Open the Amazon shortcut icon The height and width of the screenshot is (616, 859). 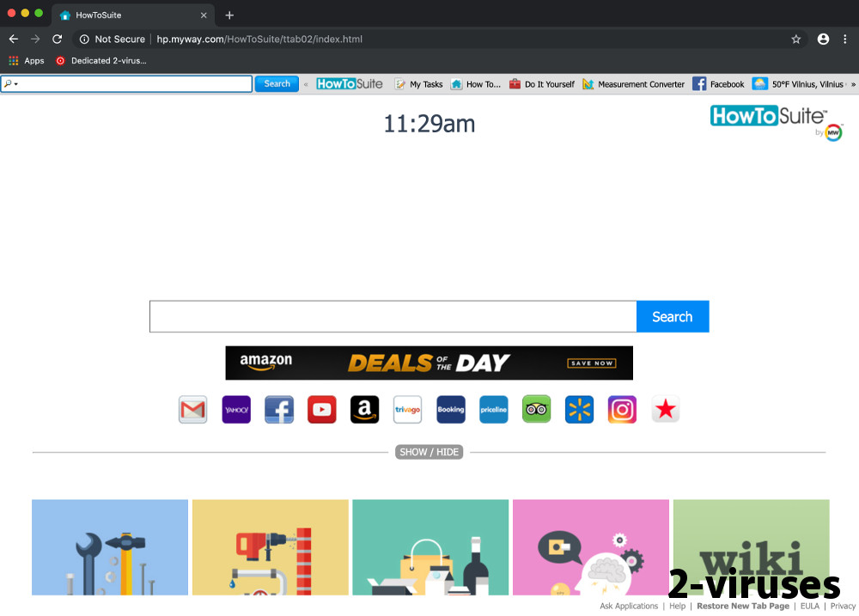coord(364,410)
